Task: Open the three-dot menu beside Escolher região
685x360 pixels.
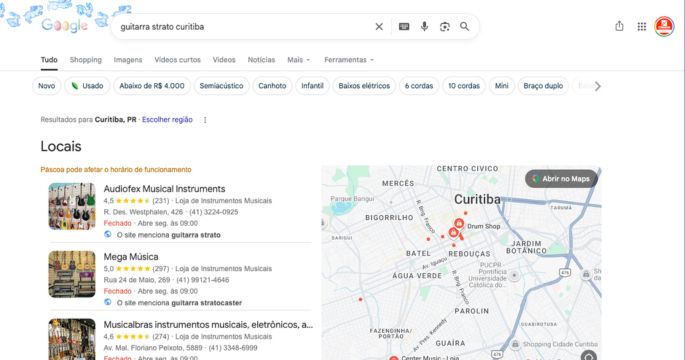Action: pos(205,120)
